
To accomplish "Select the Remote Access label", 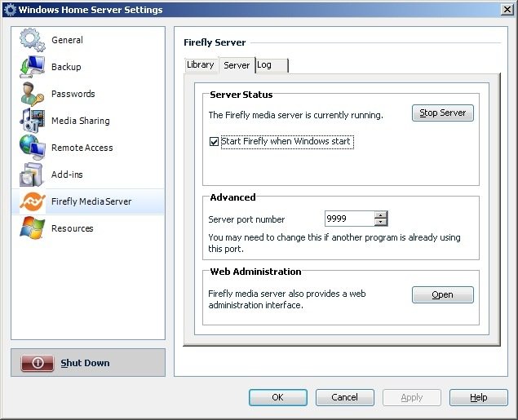I will point(82,148).
